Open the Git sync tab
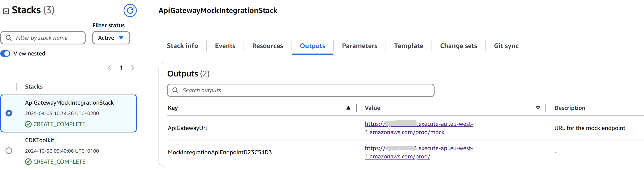 506,46
